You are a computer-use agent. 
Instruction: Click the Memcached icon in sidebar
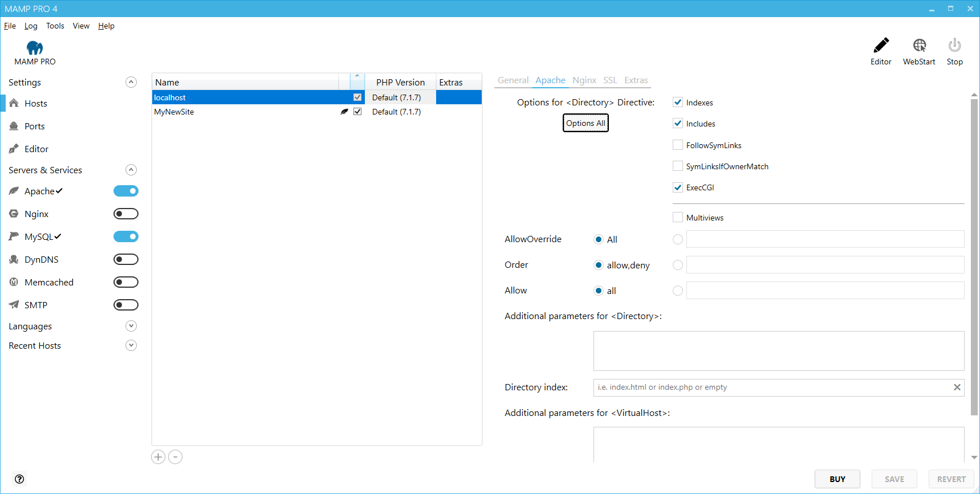[14, 282]
